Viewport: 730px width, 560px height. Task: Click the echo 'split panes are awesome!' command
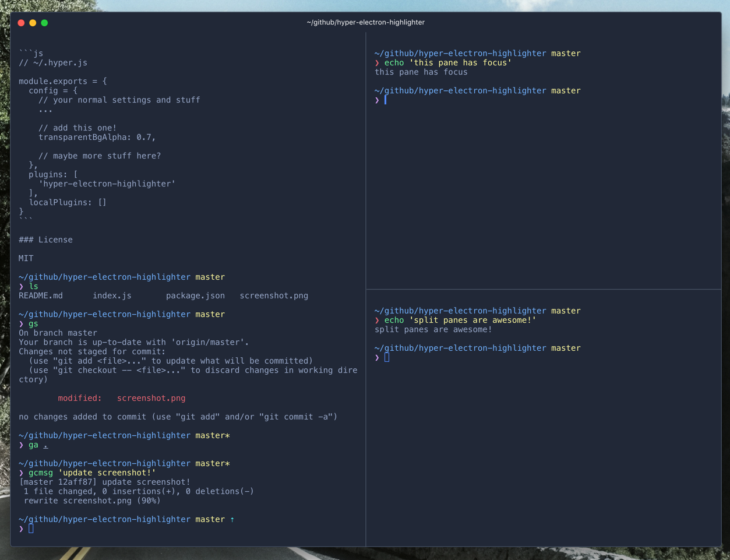tap(460, 320)
